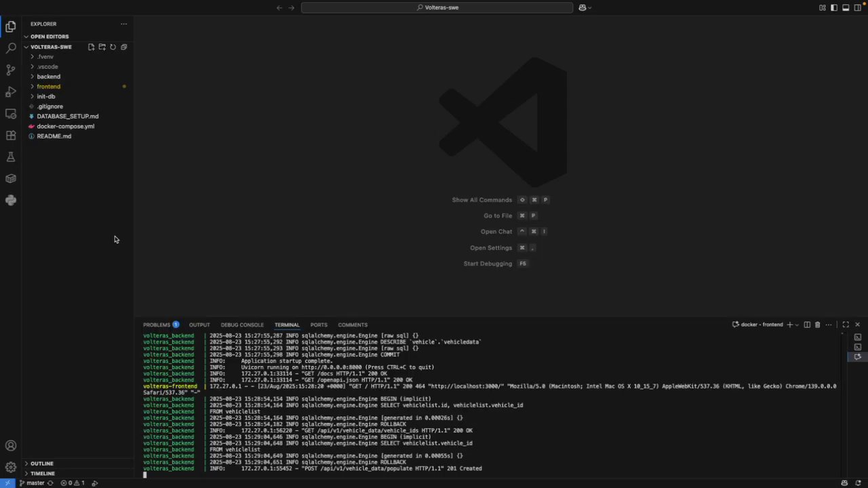Click New Folder icon in explorer header
The width and height of the screenshot is (868, 488).
click(102, 47)
